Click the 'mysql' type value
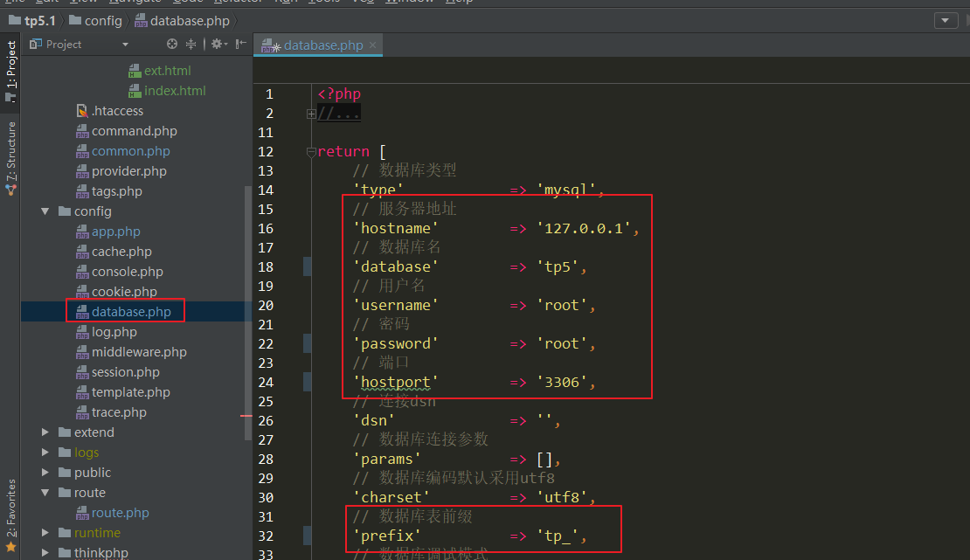970x560 pixels. coord(566,190)
